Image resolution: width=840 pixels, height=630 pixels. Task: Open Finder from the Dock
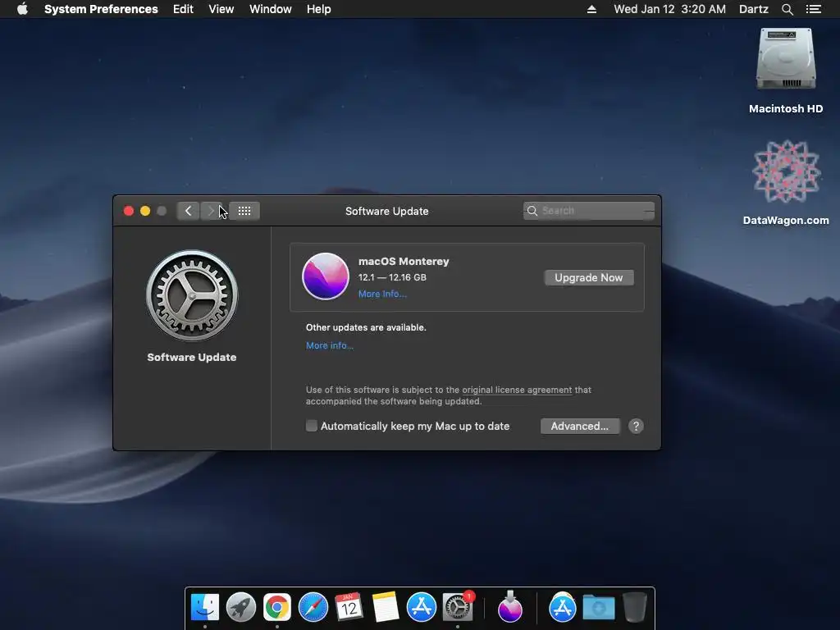click(x=205, y=607)
